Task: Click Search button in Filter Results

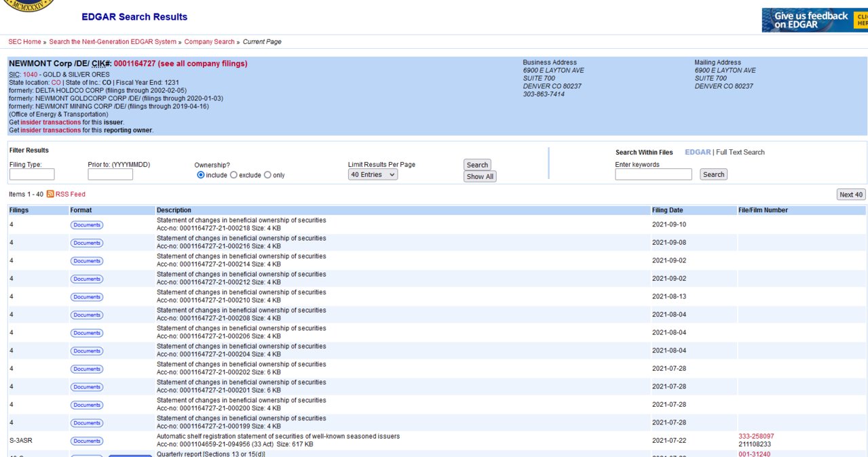Action: (477, 165)
